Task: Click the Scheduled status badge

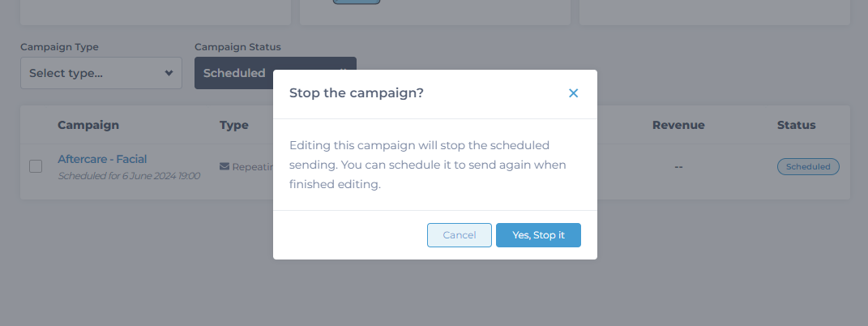Action: (808, 166)
